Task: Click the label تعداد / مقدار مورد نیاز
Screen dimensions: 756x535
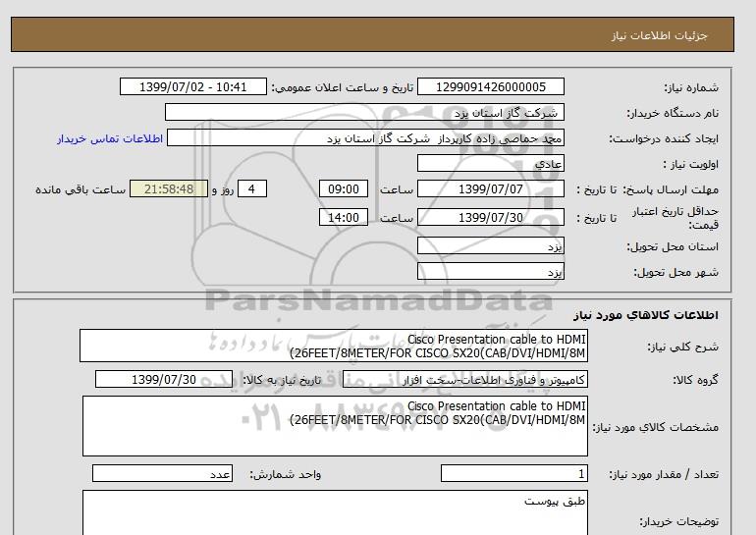Action: 664,475
